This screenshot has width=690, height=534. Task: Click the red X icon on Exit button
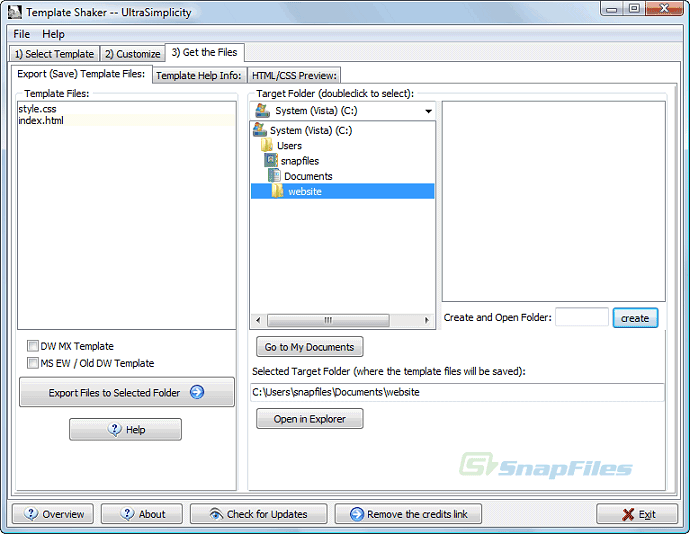[x=628, y=514]
